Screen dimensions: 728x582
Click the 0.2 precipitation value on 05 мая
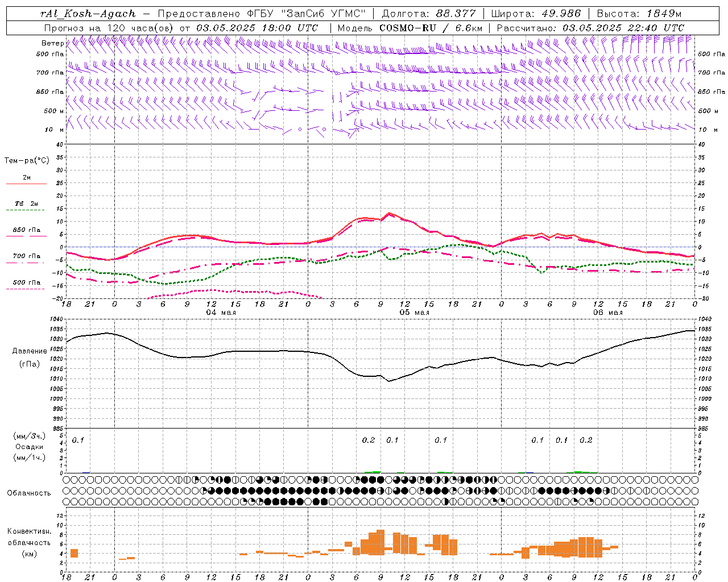(x=369, y=440)
